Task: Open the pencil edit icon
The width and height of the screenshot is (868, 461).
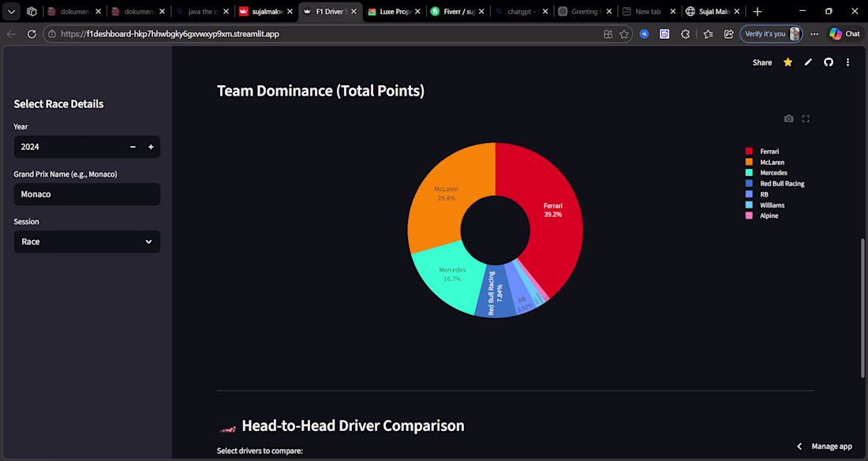Action: (808, 62)
